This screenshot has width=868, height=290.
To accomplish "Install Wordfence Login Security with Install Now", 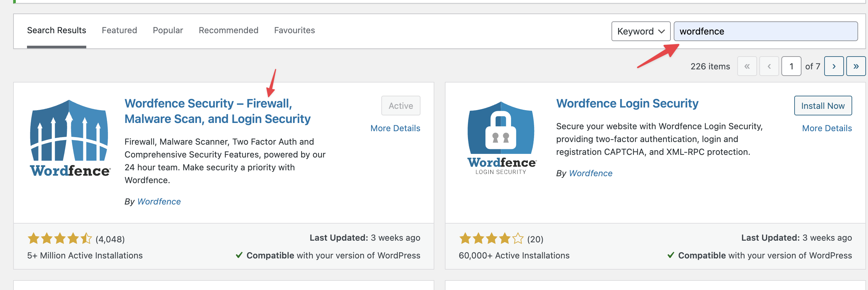I will [823, 106].
